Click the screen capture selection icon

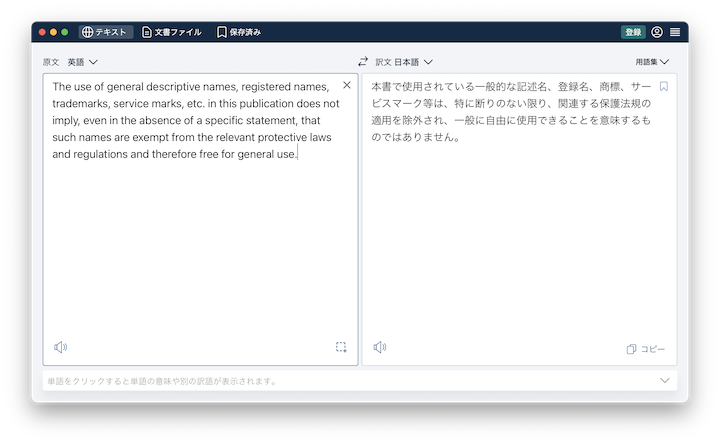[x=341, y=347]
